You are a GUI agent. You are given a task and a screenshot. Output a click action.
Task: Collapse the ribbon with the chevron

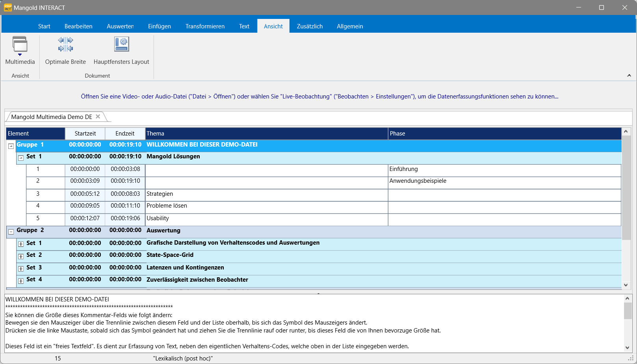point(629,75)
